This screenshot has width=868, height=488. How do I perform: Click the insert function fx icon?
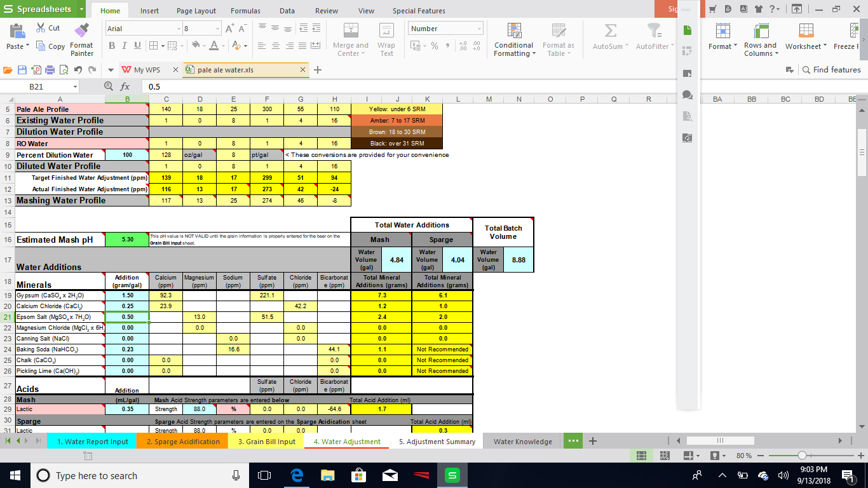(x=125, y=86)
